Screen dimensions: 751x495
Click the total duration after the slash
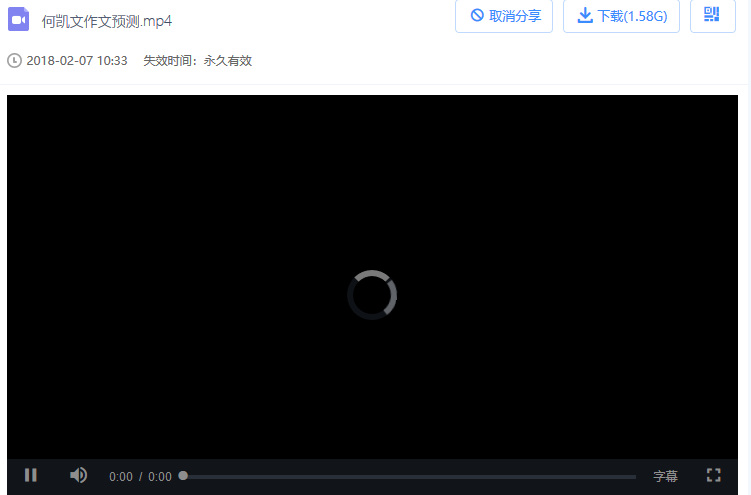coord(160,477)
